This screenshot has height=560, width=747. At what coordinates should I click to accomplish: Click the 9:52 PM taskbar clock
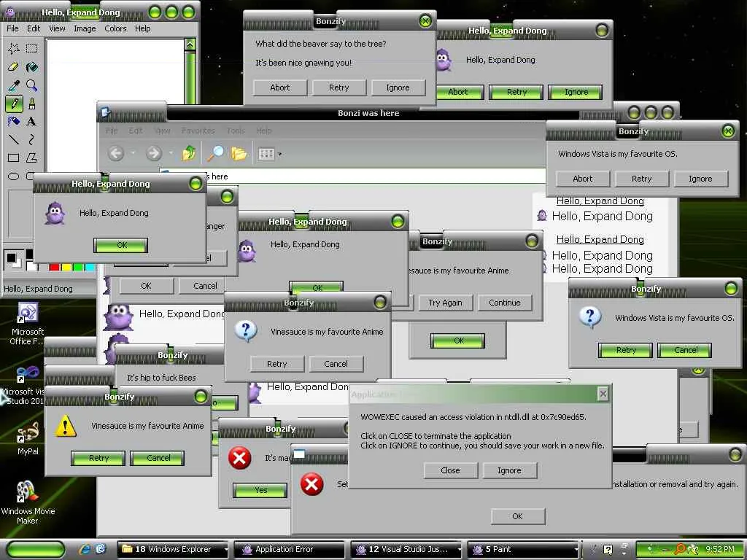coord(719,549)
